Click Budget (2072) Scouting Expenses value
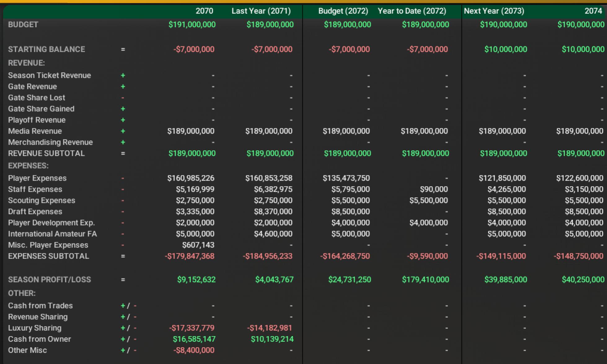 350,200
